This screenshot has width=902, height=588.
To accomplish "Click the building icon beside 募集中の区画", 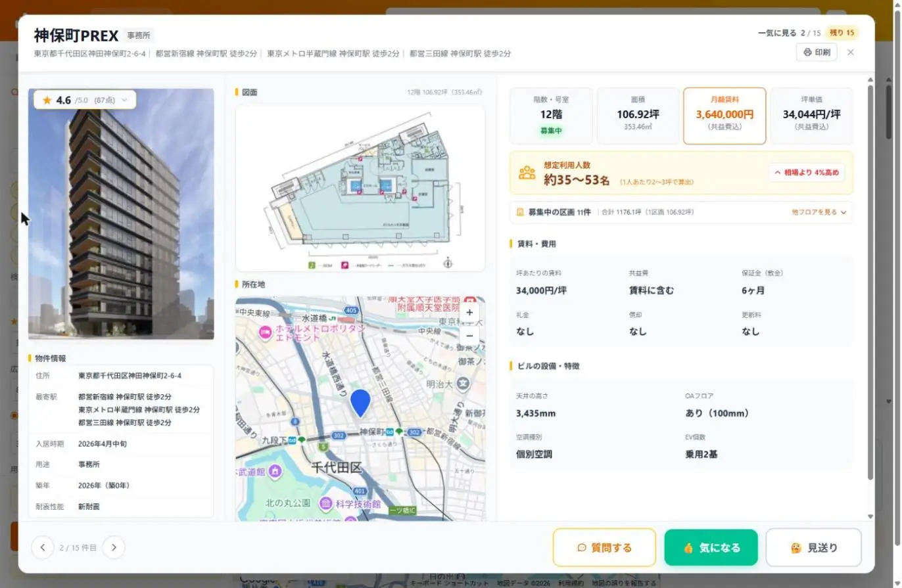I will [x=520, y=212].
